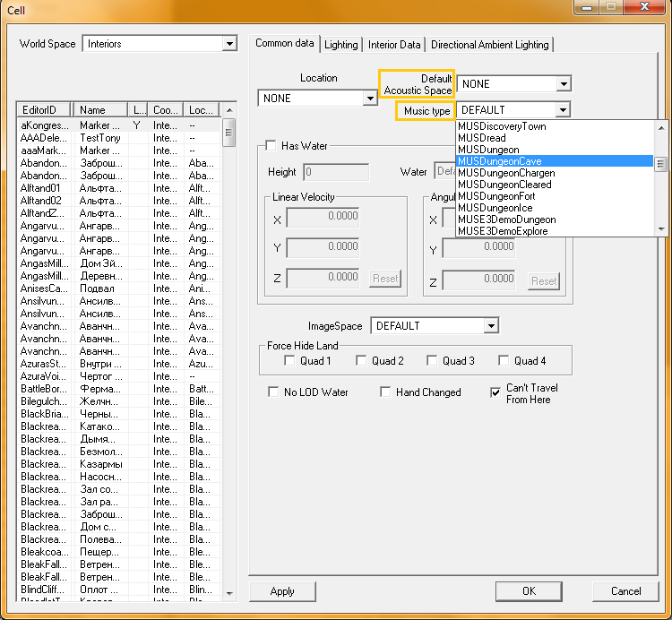Select the aKongres... cell row
The image size is (672, 620).
(119, 125)
